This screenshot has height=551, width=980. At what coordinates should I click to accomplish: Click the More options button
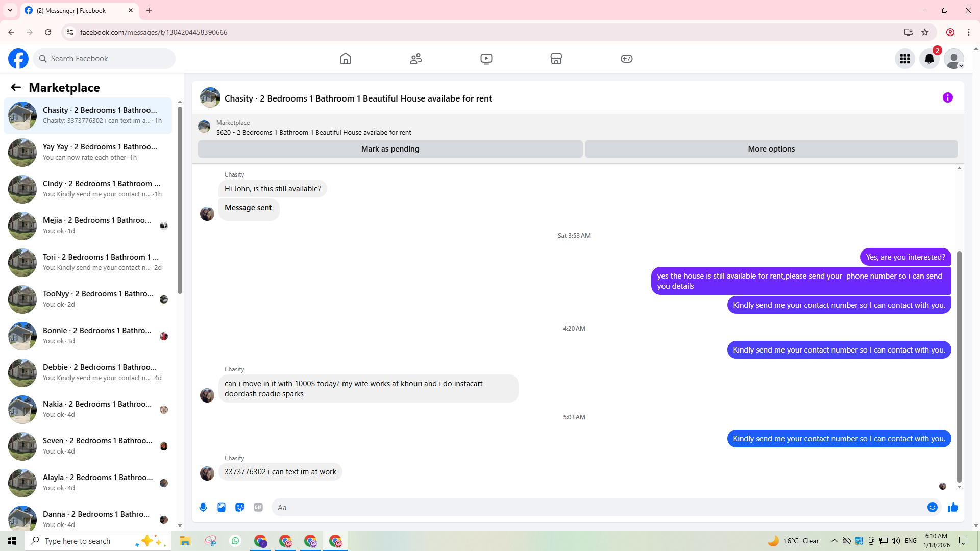771,149
